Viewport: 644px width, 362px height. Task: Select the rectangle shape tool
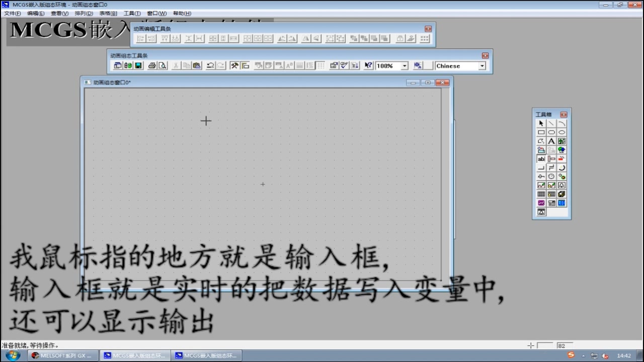tap(541, 132)
